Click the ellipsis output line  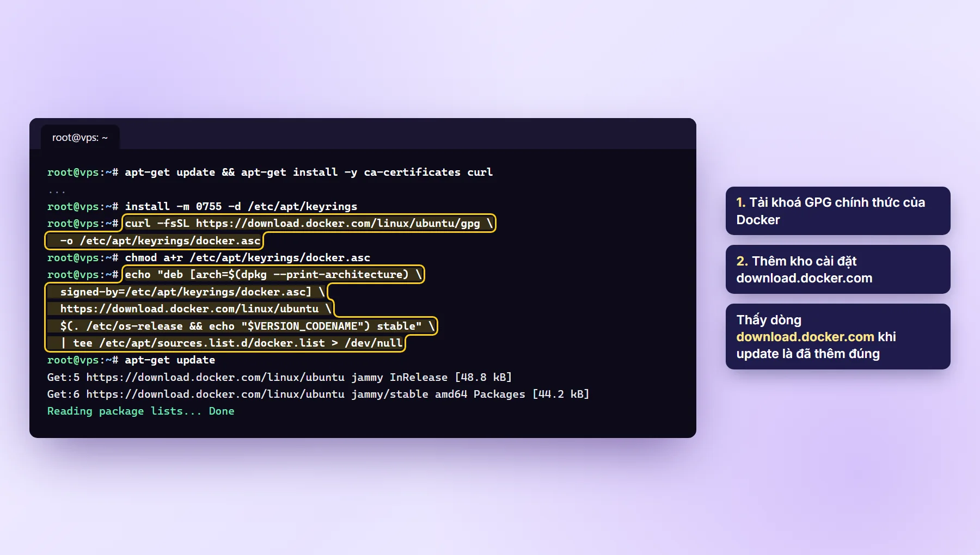pyautogui.click(x=57, y=191)
